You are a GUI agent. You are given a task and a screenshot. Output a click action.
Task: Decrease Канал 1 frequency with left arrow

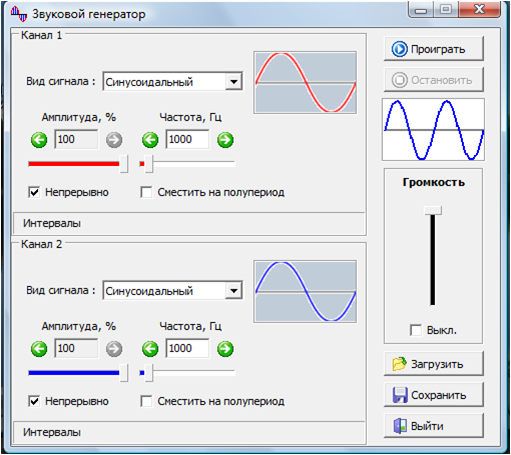click(150, 140)
